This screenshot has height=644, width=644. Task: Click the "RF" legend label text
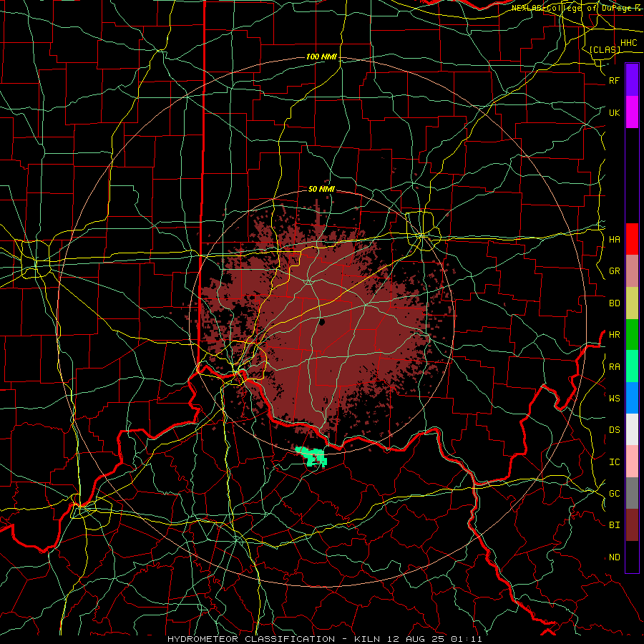(614, 80)
